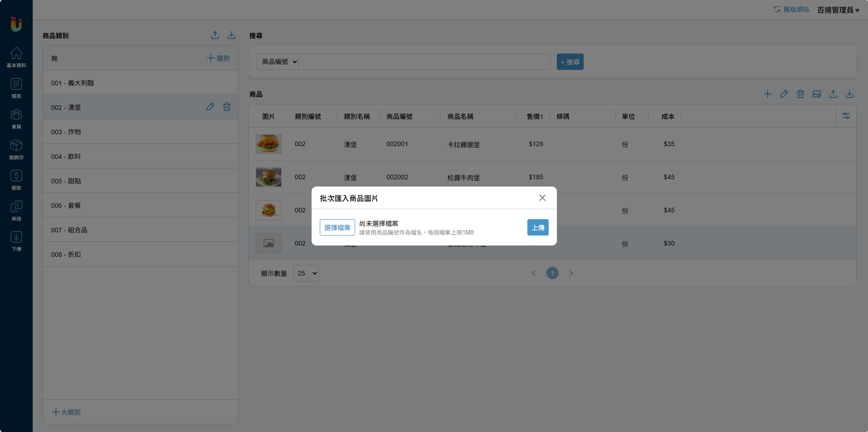Open the 百揚管理員 user menu
The height and width of the screenshot is (432, 868).
[838, 10]
